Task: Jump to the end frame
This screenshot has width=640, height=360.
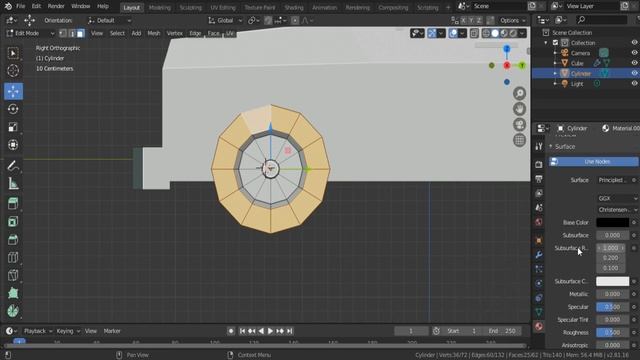Action: [289, 331]
